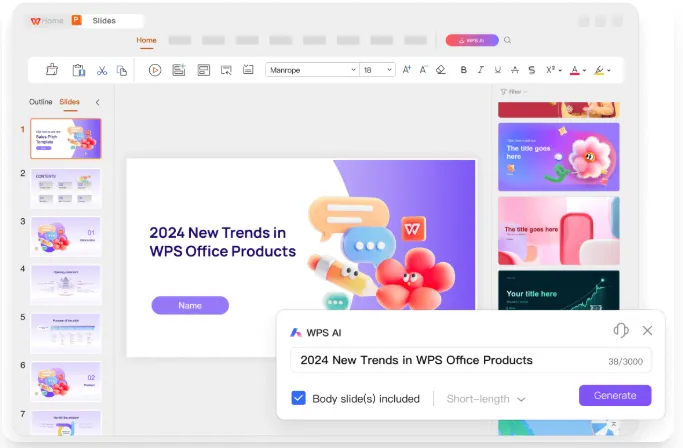Screen dimensions: 683x448
Task: Clear formatting with the eraser icon
Action: pos(441,70)
